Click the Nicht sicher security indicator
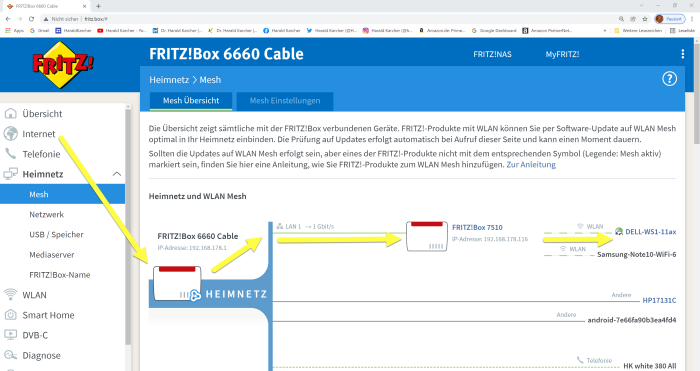Screen dimensions: 700x371 (x=61, y=19)
